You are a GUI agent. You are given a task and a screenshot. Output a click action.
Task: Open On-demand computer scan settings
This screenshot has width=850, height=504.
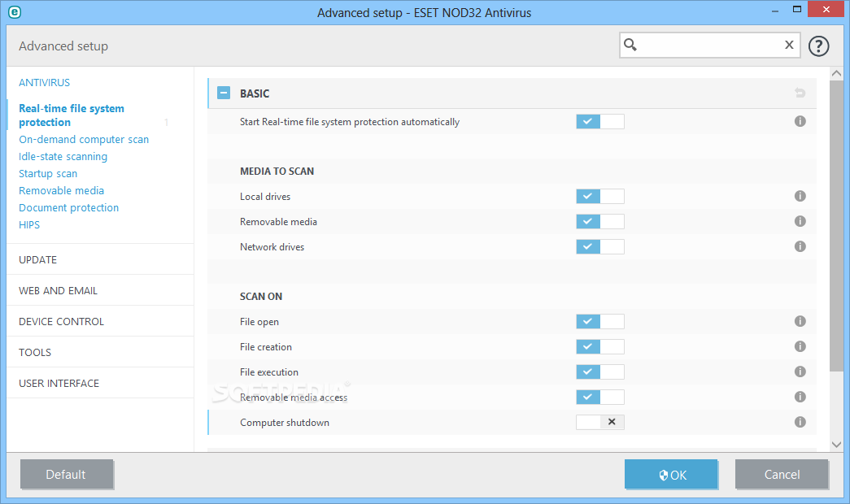pos(84,139)
